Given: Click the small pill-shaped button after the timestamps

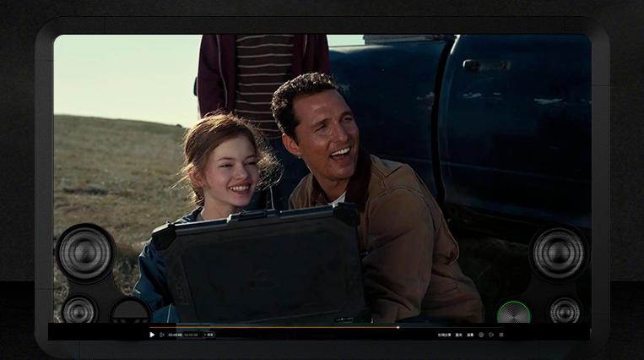Looking at the screenshot, I should [x=210, y=335].
